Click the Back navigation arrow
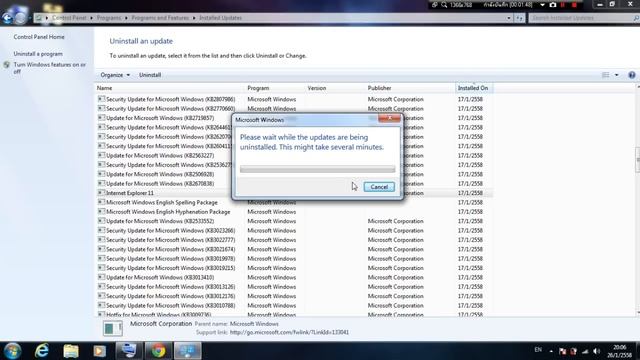This screenshot has height=360, width=640. (x=7, y=17)
